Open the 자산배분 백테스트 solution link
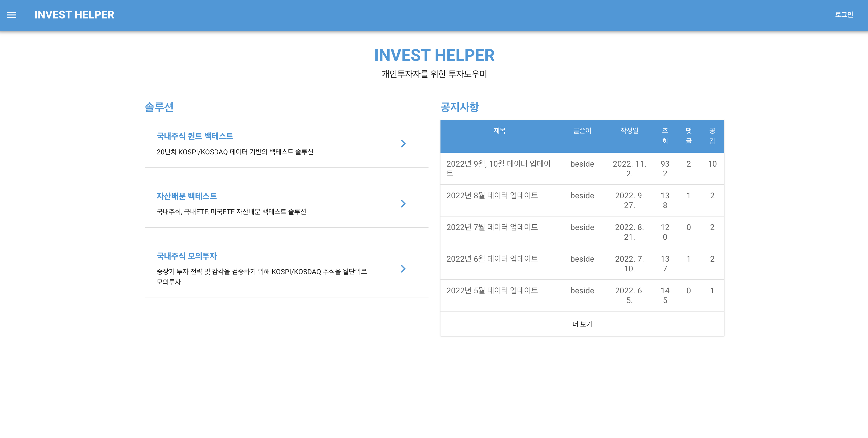The width and height of the screenshot is (868, 438). [186, 196]
